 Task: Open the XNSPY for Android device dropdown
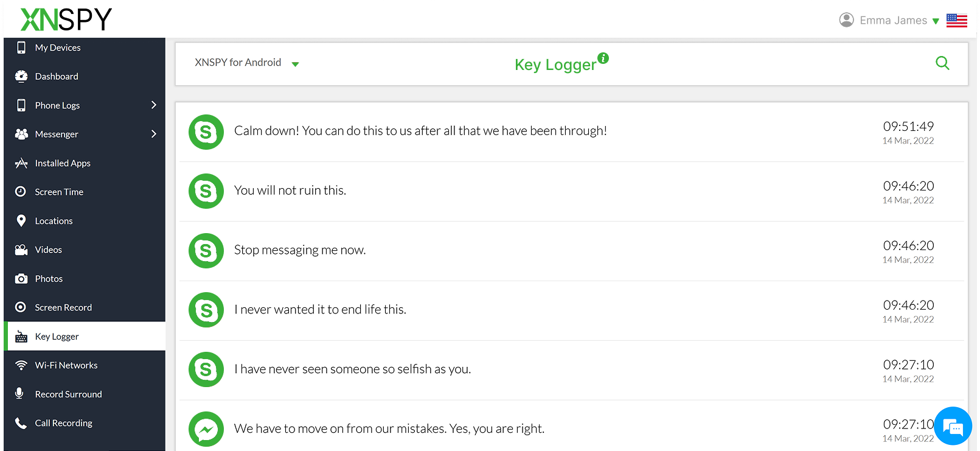point(246,63)
